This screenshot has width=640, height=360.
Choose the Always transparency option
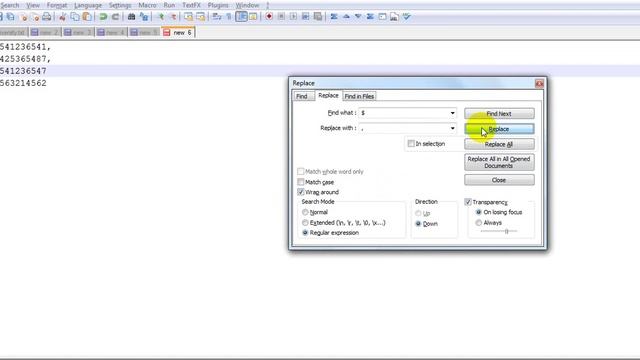[x=479, y=223]
